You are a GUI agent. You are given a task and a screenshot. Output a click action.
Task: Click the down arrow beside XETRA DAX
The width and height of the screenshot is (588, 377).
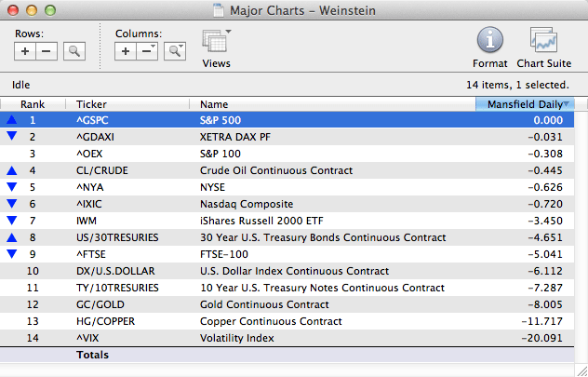11,137
